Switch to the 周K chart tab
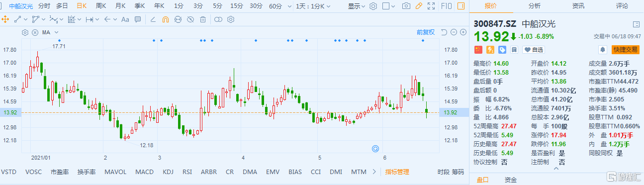 point(100,6)
